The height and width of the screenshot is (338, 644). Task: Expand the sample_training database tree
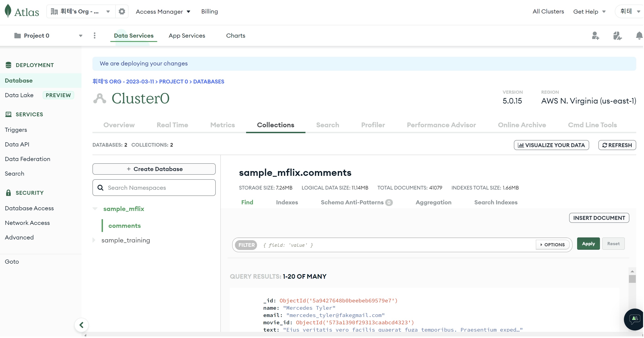click(94, 240)
